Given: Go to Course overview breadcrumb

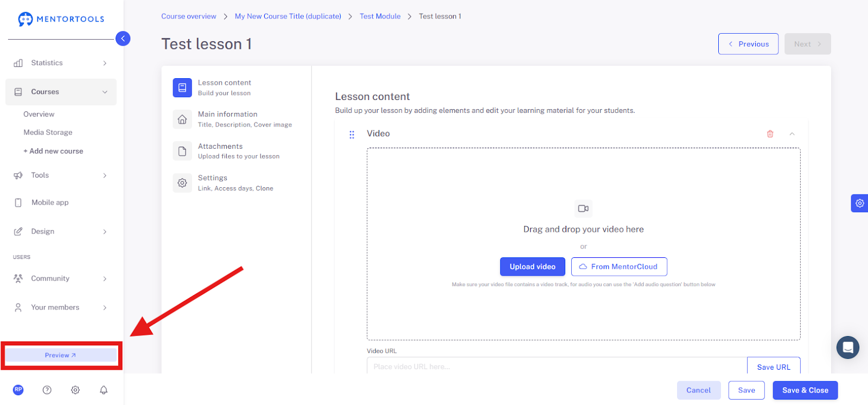Looking at the screenshot, I should coord(189,16).
